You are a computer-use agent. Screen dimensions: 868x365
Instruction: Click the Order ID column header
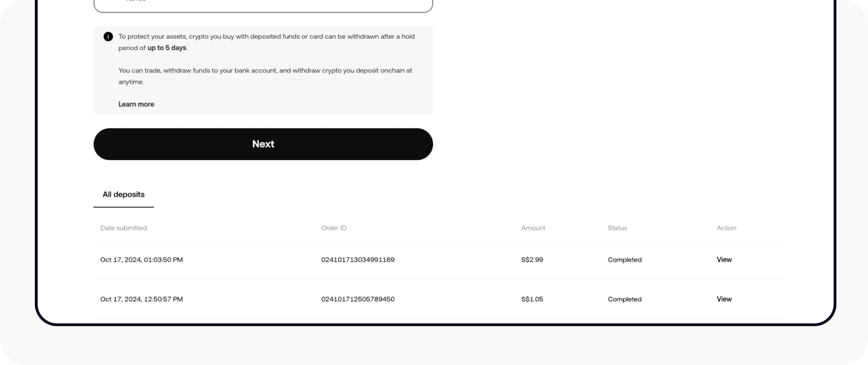pos(334,228)
